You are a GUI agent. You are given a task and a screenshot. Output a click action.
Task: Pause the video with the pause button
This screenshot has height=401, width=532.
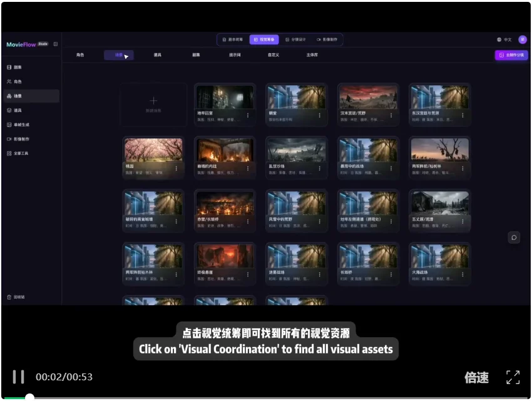(x=18, y=377)
